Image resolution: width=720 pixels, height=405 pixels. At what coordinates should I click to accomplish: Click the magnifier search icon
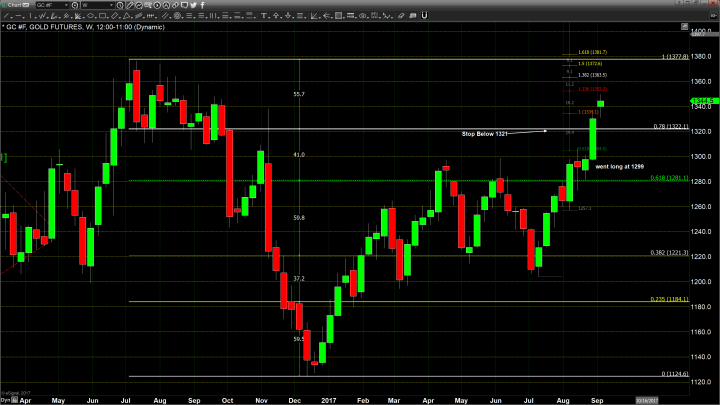[x=120, y=5]
